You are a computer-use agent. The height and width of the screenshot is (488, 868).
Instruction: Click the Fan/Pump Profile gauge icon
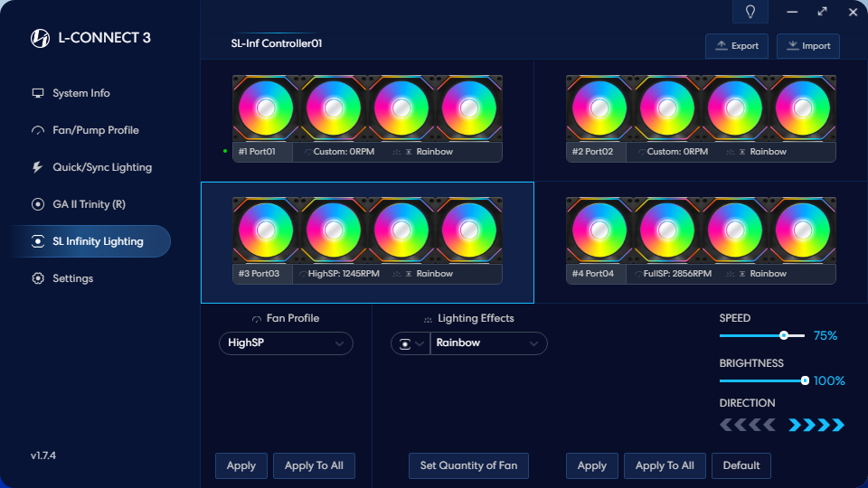coord(38,130)
